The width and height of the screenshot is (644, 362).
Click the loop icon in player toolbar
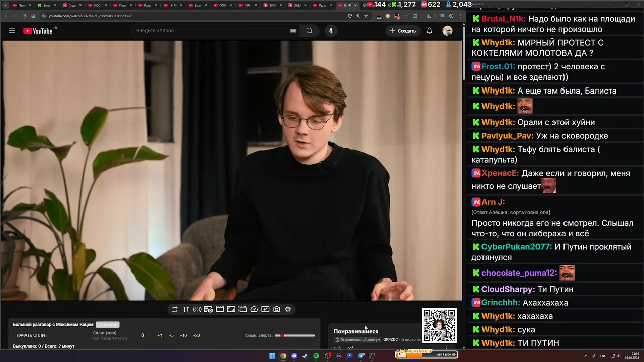[x=175, y=309]
